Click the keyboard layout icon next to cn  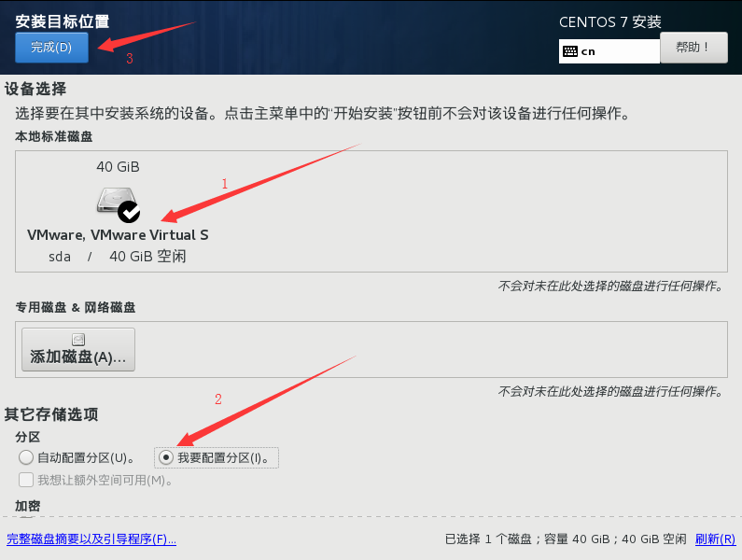click(569, 51)
